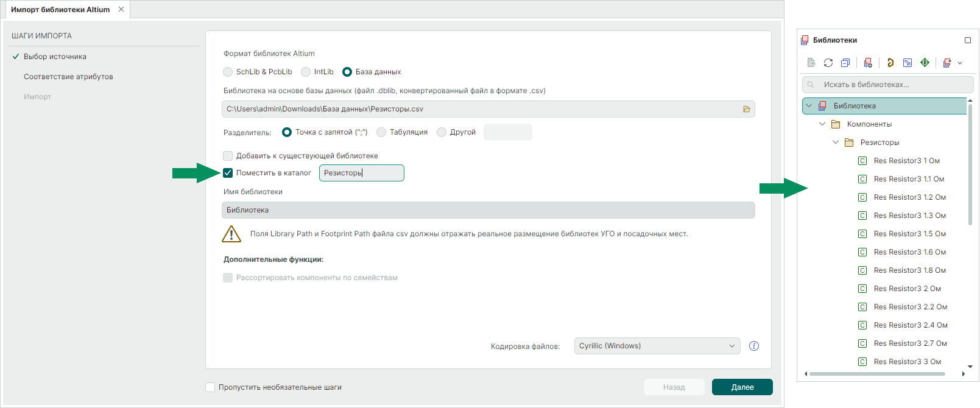
Task: Click the Далее button
Action: [x=742, y=387]
